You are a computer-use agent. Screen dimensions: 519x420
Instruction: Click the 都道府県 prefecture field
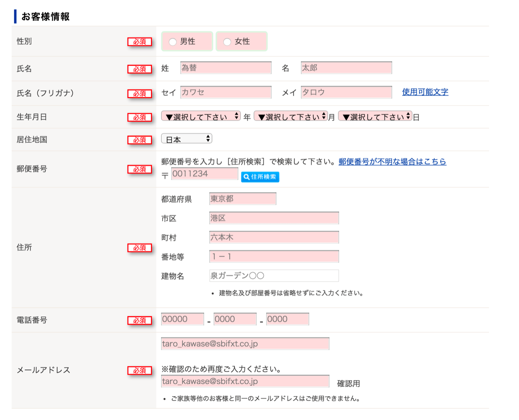click(x=243, y=199)
